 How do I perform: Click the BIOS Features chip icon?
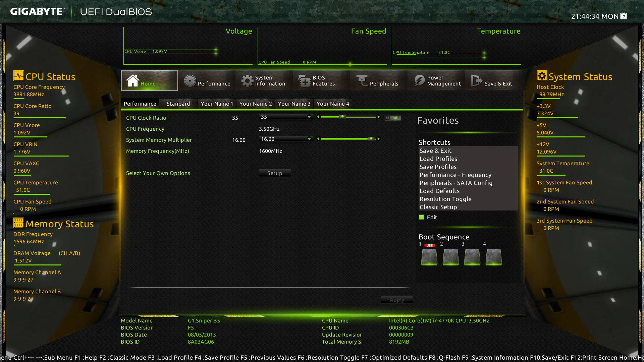click(304, 81)
